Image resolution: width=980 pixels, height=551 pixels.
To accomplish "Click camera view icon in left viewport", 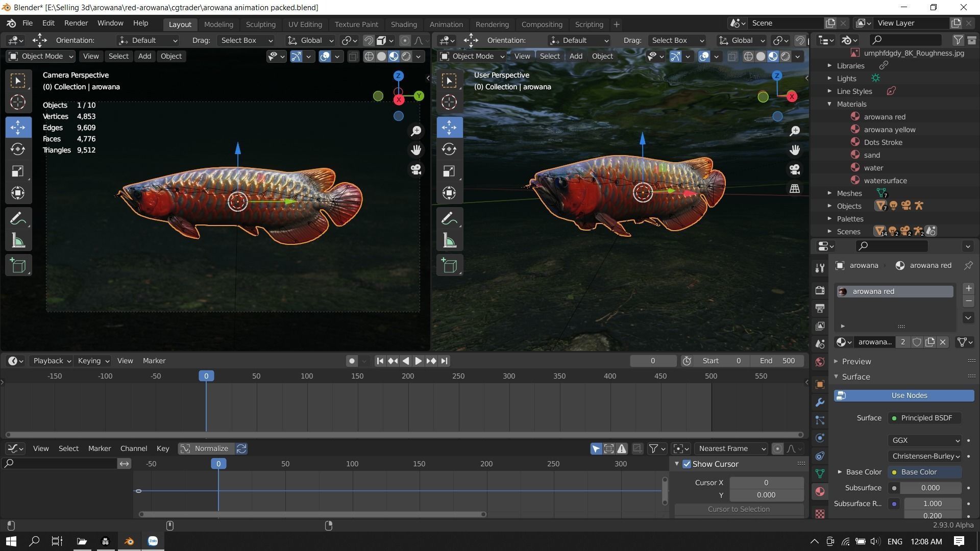I will point(416,169).
